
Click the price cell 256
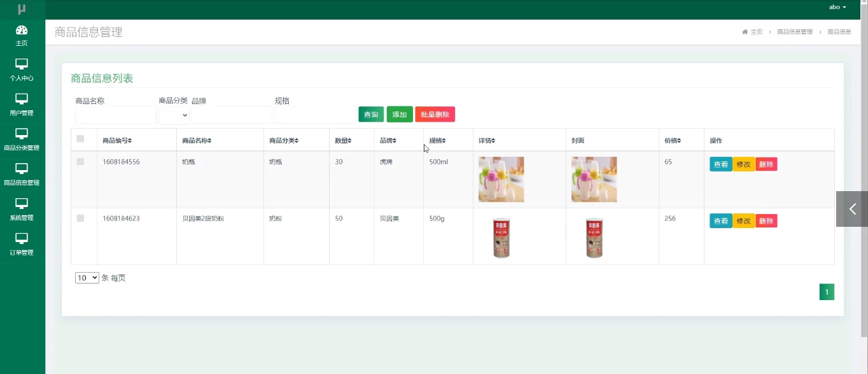(x=670, y=219)
